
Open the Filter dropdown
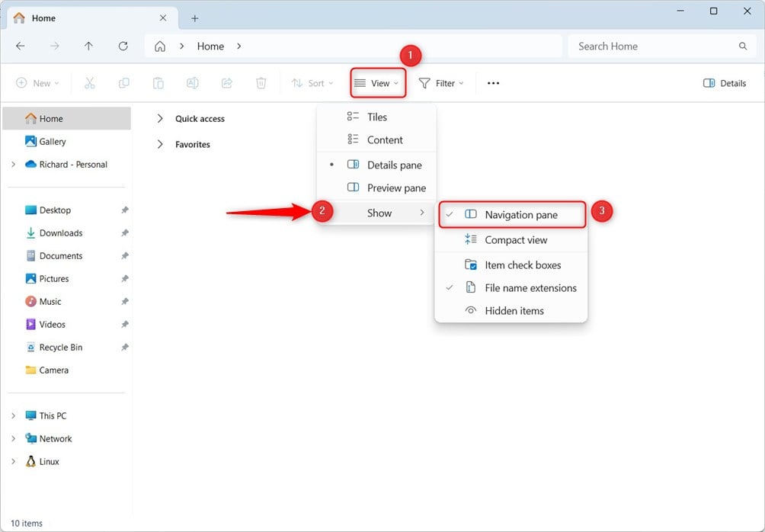441,83
